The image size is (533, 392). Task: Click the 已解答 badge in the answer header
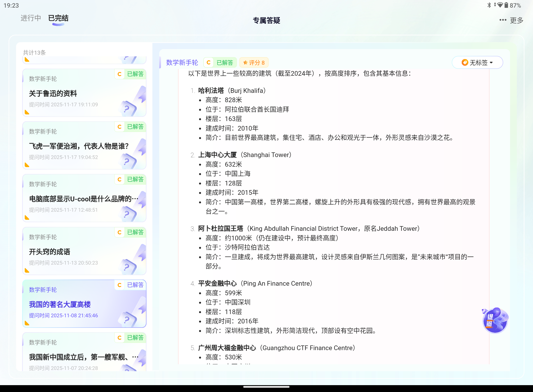225,62
